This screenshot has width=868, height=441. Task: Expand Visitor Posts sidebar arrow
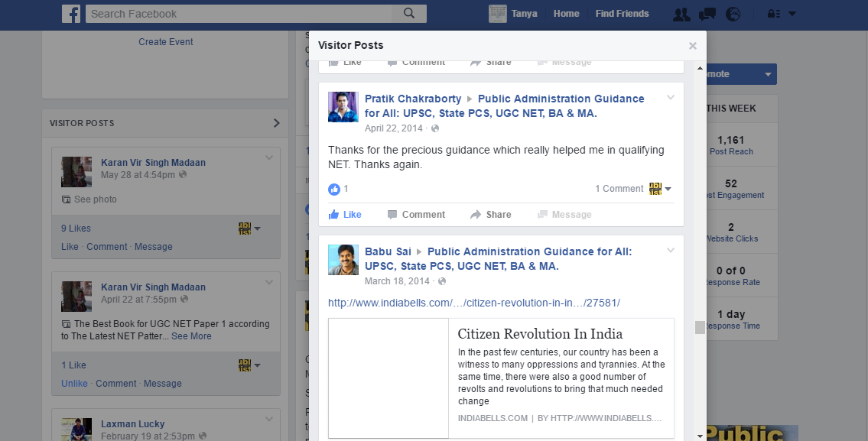click(277, 123)
